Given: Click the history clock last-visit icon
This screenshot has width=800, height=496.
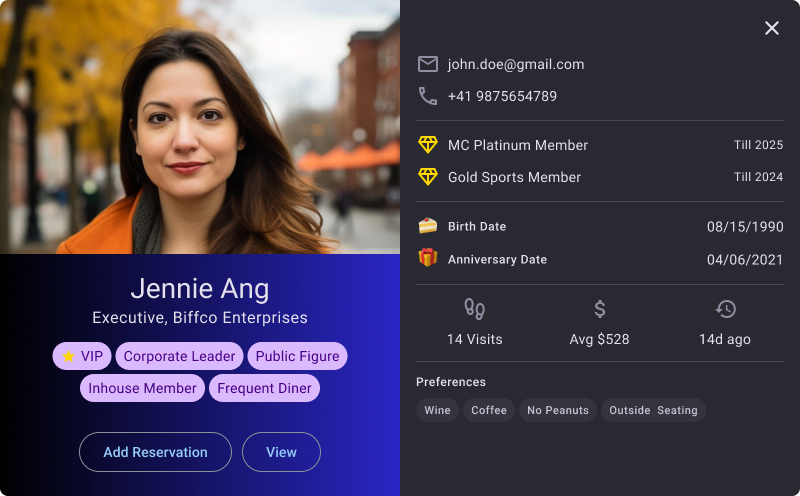Looking at the screenshot, I should pyautogui.click(x=725, y=309).
